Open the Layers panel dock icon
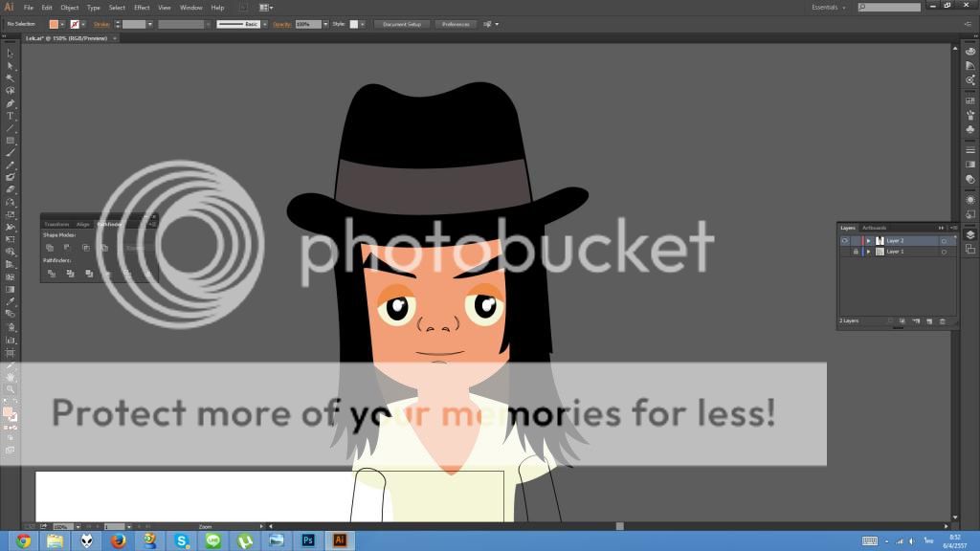Screen dimensions: 980x551 point(970,235)
